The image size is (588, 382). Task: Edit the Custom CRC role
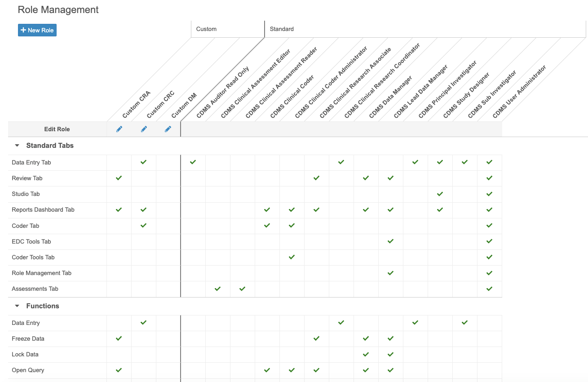coord(144,129)
